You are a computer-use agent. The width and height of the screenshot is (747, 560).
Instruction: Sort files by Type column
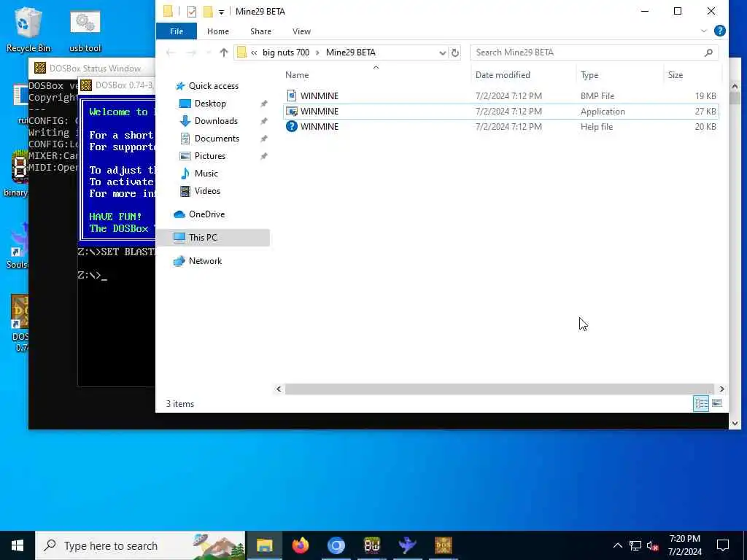(x=589, y=75)
